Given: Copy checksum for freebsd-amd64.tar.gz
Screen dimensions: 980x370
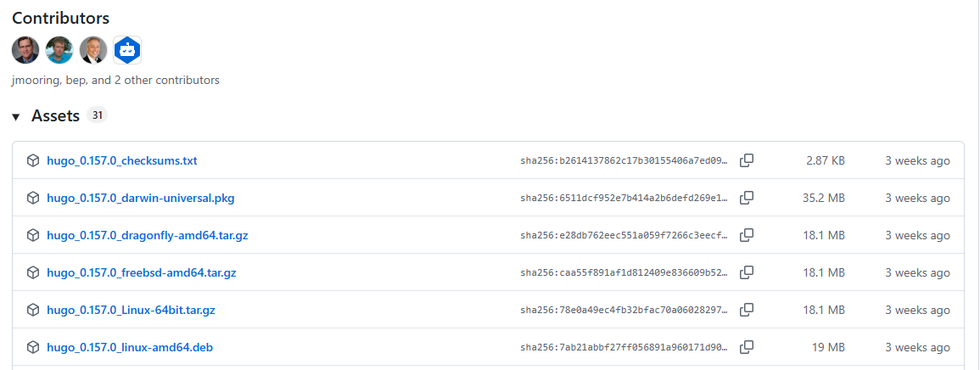Looking at the screenshot, I should click(747, 272).
